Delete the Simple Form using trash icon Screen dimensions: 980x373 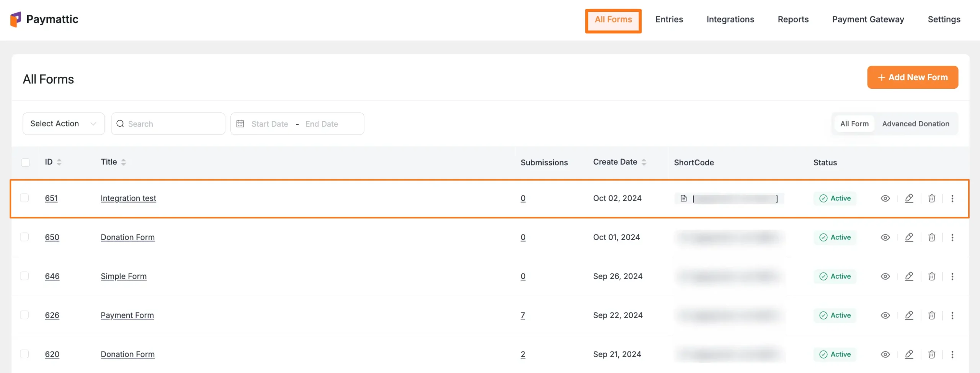[931, 276]
